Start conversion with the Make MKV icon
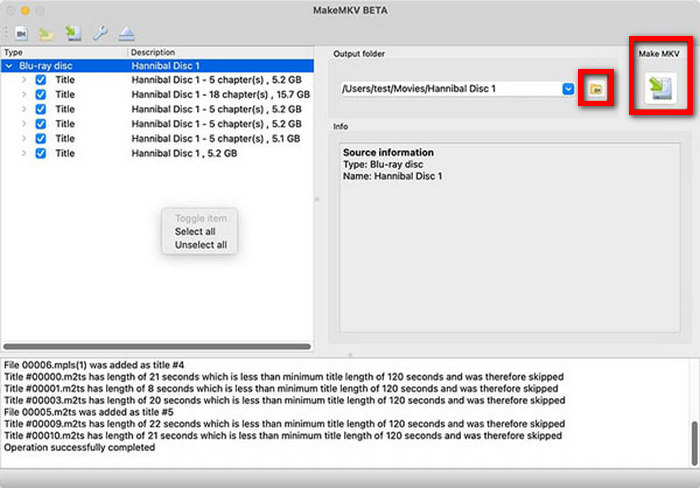 tap(659, 88)
